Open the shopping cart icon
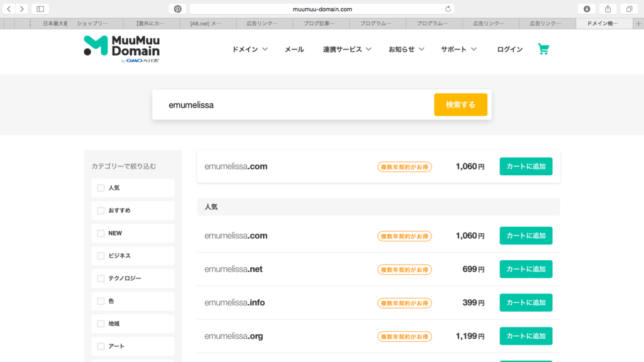 (x=544, y=49)
